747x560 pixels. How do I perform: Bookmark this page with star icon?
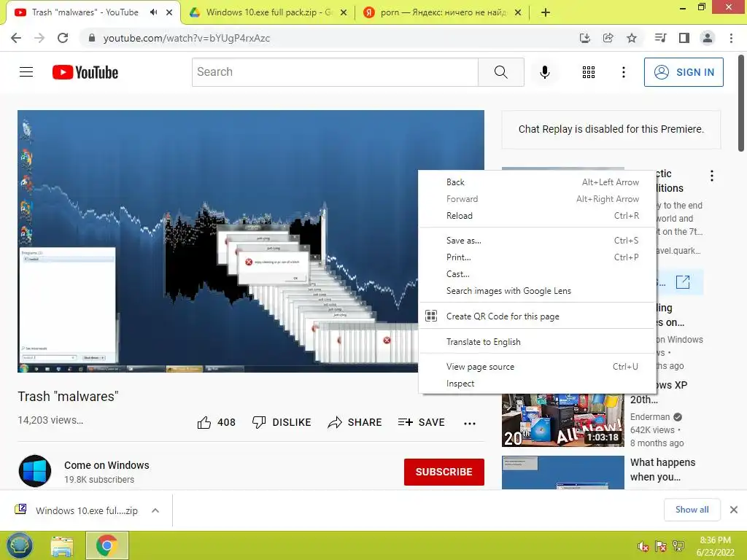(x=632, y=38)
